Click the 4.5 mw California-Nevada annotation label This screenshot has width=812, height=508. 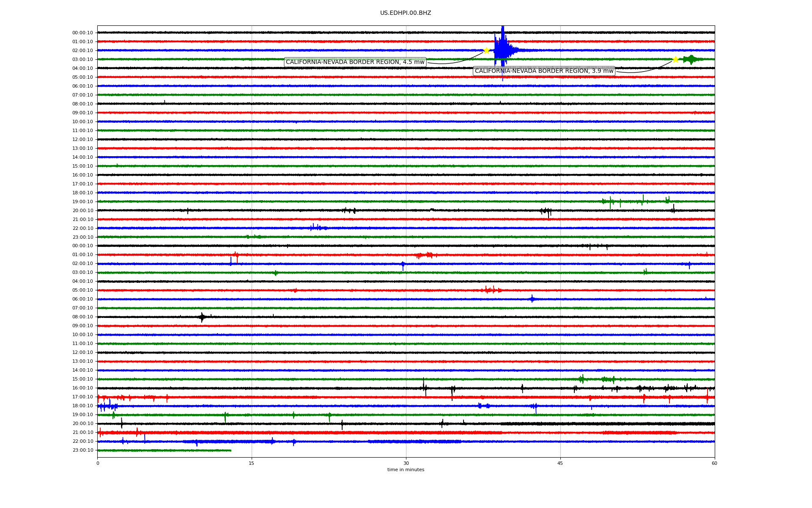coord(355,62)
